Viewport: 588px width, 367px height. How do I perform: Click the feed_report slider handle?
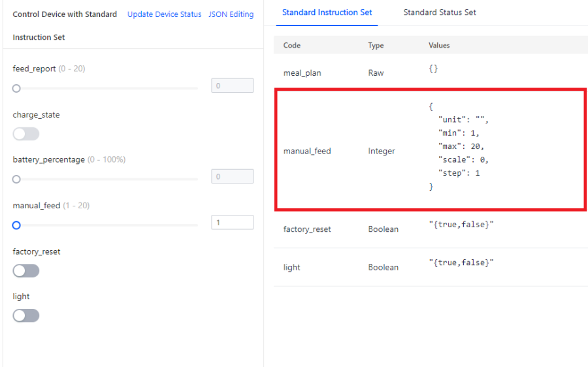(16, 88)
